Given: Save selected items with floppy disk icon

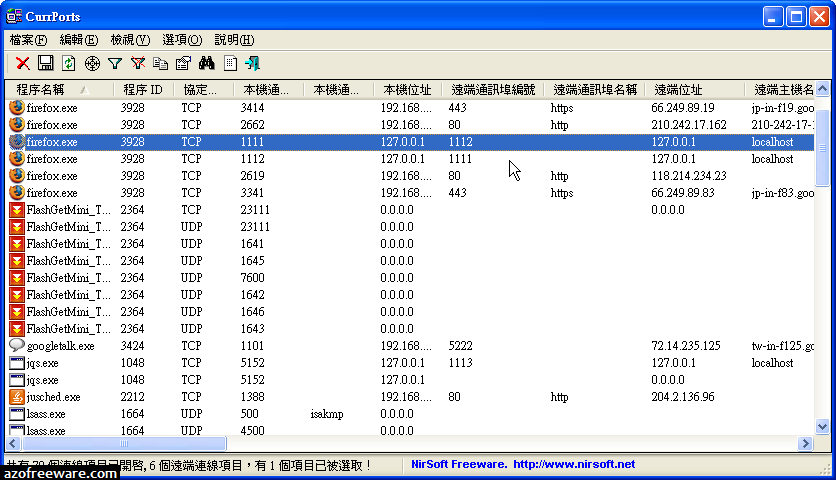Looking at the screenshot, I should tap(46, 63).
